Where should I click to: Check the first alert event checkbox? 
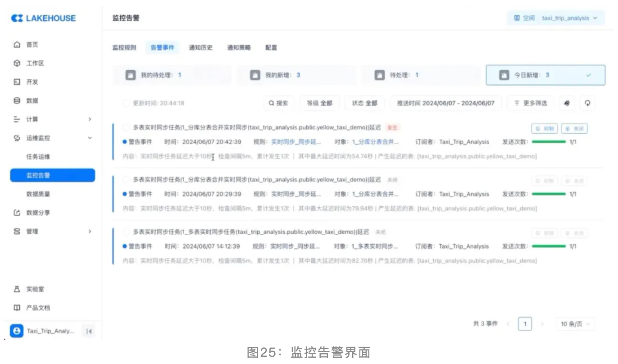tap(126, 127)
